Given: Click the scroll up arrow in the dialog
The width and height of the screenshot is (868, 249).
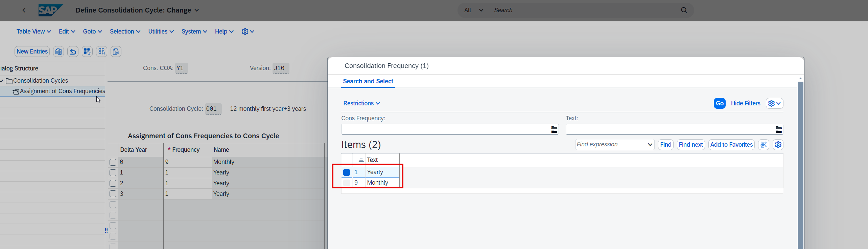Looking at the screenshot, I should coord(800,79).
